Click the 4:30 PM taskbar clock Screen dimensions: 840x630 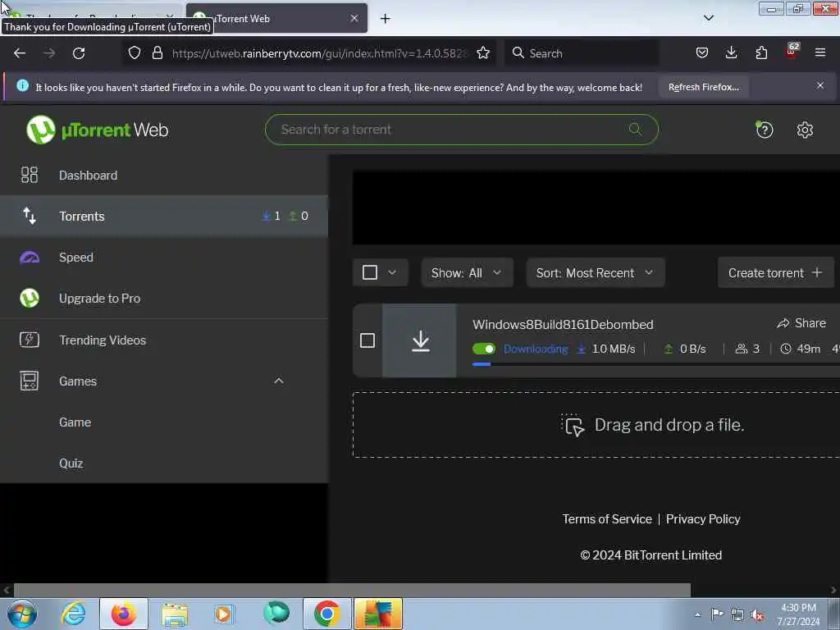[799, 614]
